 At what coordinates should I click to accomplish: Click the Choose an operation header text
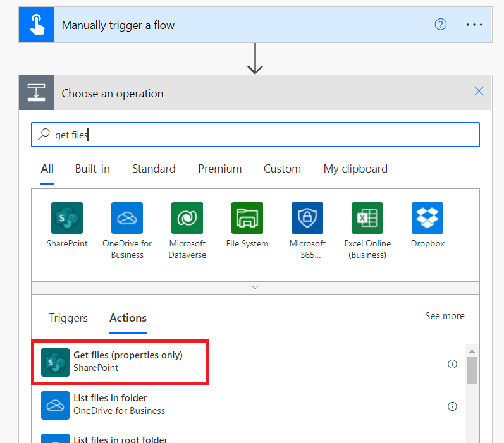(x=113, y=94)
